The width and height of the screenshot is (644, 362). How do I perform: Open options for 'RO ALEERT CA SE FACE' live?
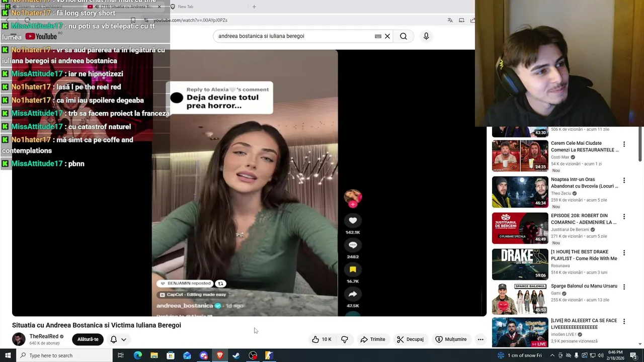click(624, 322)
